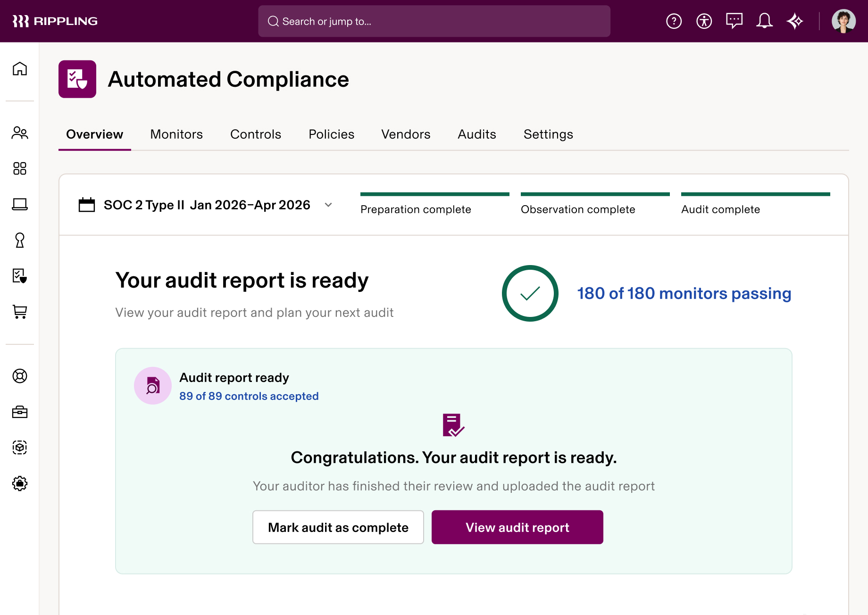Viewport: 868px width, 615px height.
Task: Open the briefcase icon in the sidebar
Action: click(20, 412)
